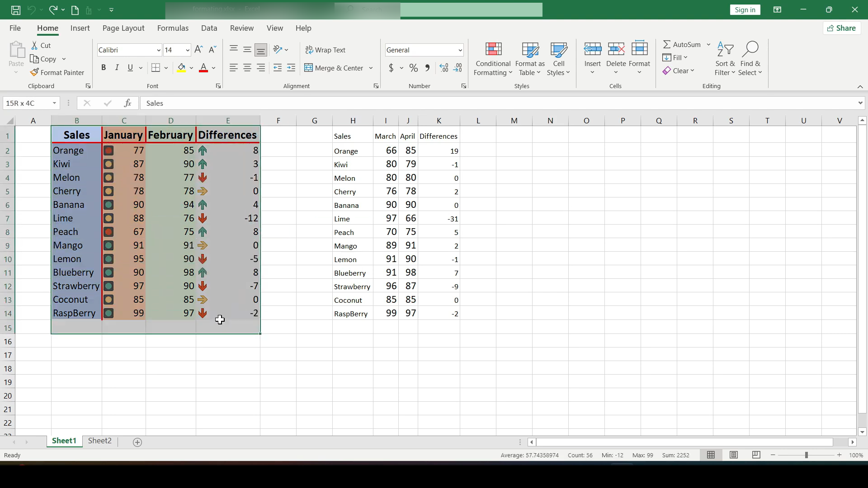
Task: Open Conditional Formatting menu
Action: click(493, 59)
